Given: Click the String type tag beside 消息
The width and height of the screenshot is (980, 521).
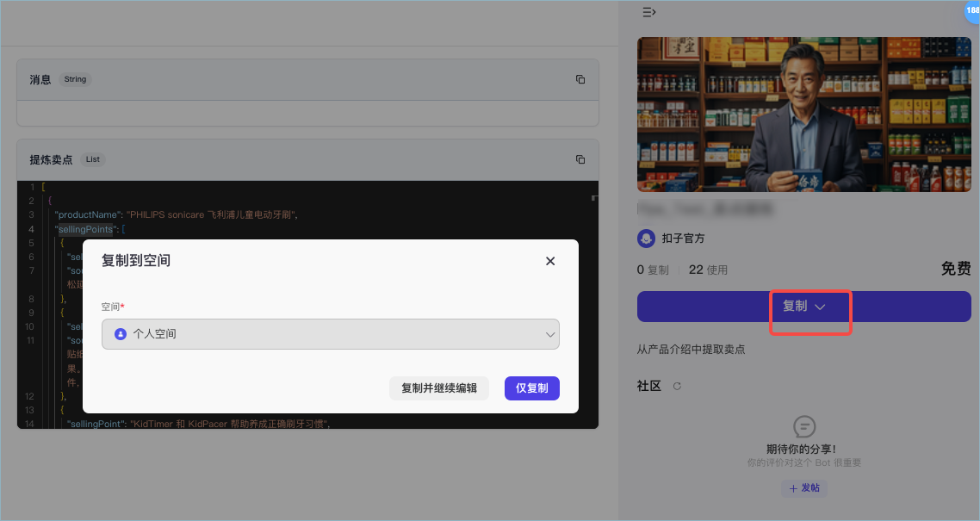Looking at the screenshot, I should pos(75,79).
